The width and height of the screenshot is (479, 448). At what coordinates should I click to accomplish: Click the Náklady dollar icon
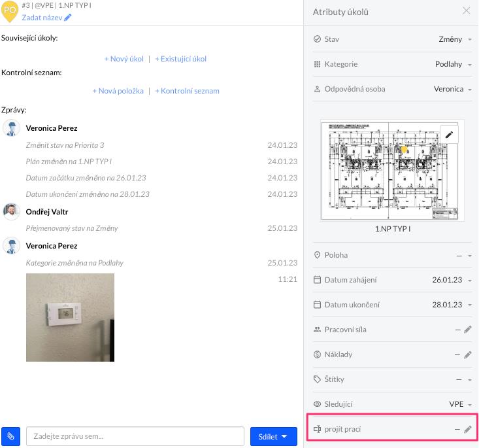317,354
